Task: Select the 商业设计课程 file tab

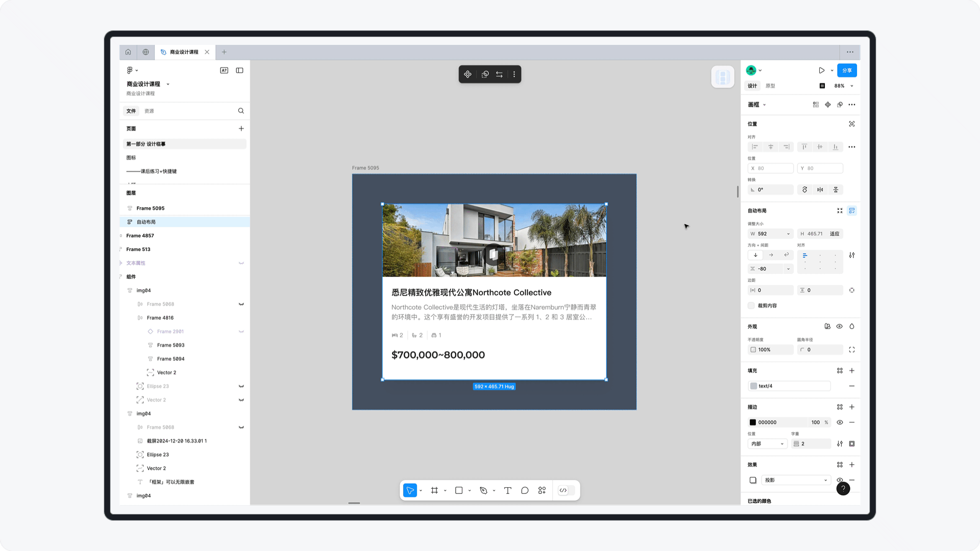Action: 184,52
